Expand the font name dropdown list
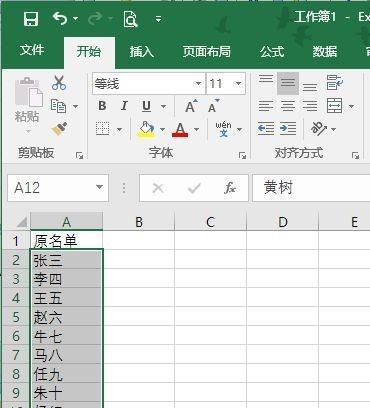 (x=198, y=83)
